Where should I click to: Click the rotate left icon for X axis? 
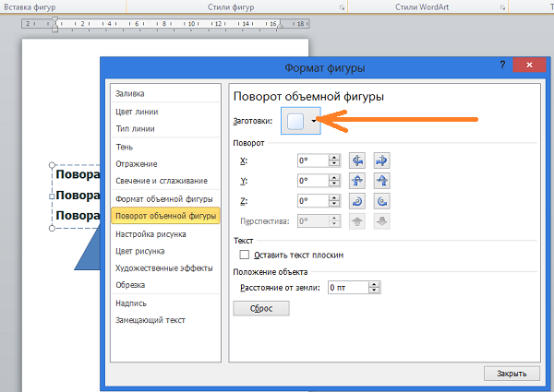click(357, 160)
